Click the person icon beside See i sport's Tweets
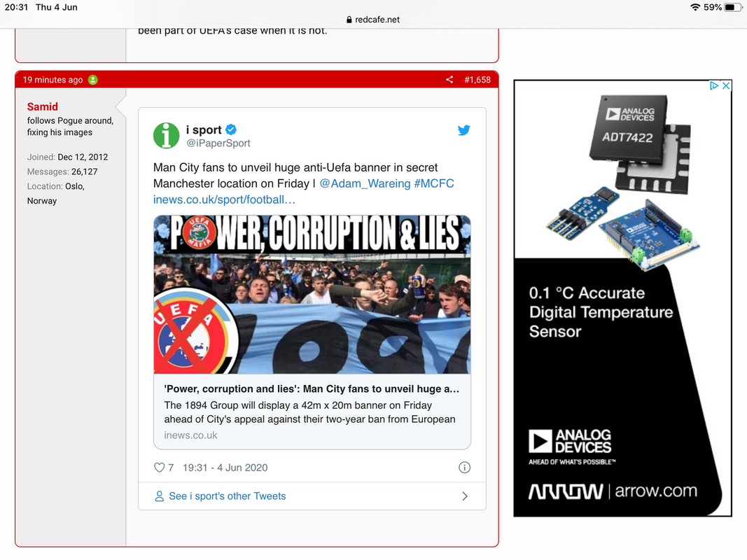Screen dimensions: 747x560 pos(159,496)
